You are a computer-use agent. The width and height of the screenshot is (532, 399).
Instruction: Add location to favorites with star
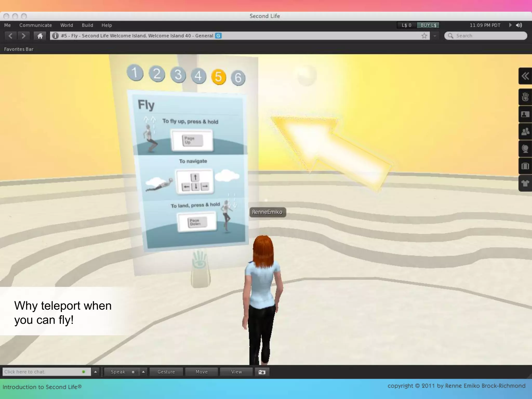point(424,36)
